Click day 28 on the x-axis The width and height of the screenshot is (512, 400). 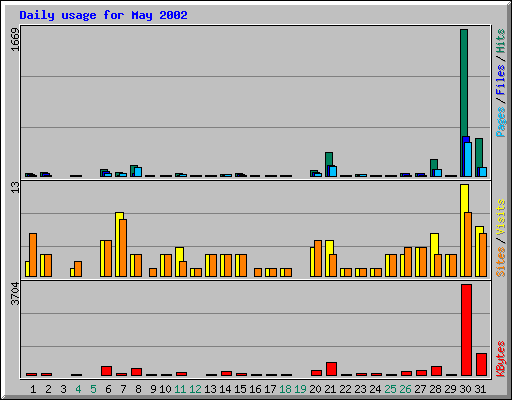[435, 389]
